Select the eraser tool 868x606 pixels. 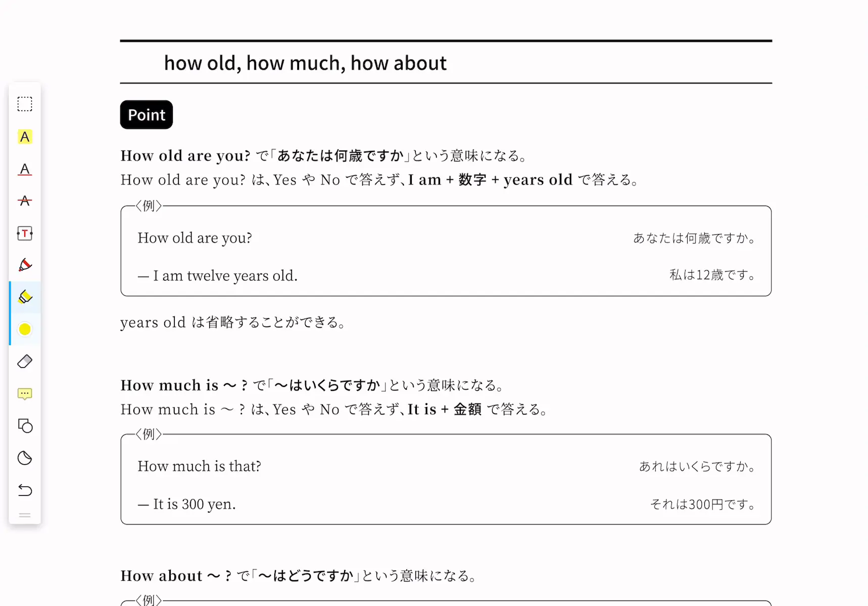click(x=25, y=362)
